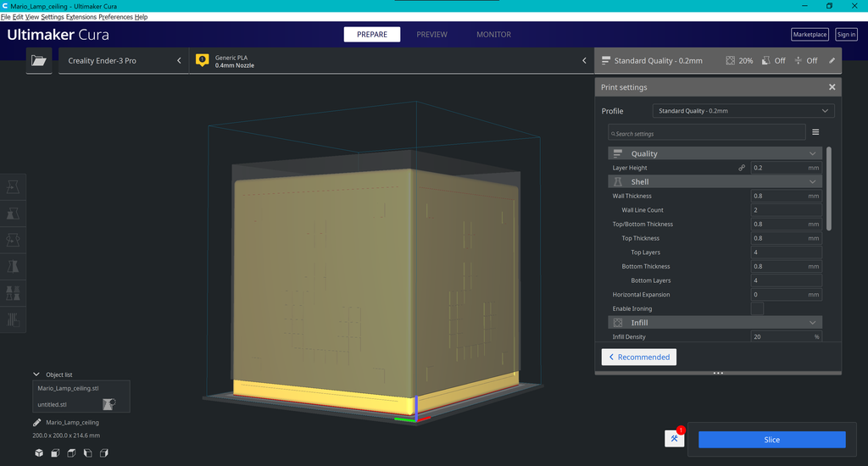The width and height of the screenshot is (868, 466).
Task: Click the settings visibility hamburger menu icon
Action: pyautogui.click(x=815, y=132)
